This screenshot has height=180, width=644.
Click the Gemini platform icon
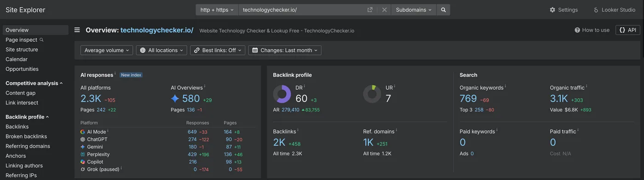click(x=83, y=147)
